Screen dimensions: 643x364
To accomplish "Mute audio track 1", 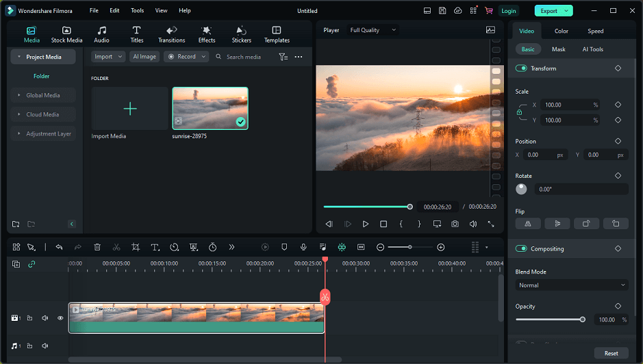I will (x=45, y=346).
